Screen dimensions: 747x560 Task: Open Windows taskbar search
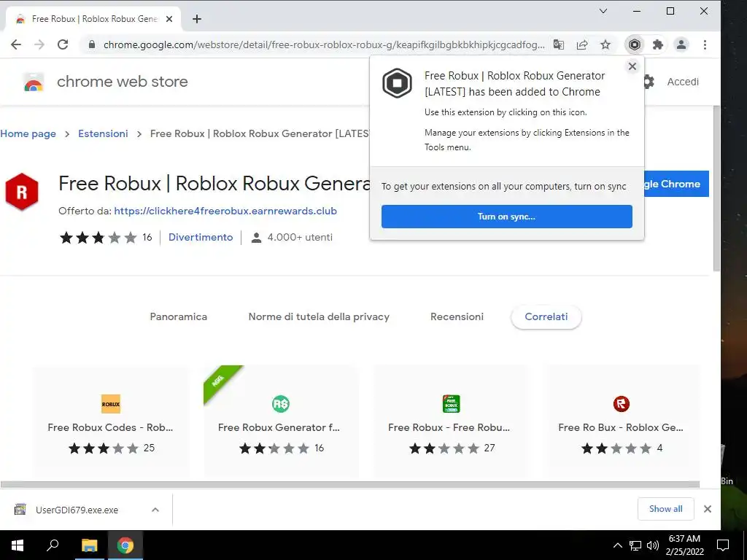click(x=53, y=545)
